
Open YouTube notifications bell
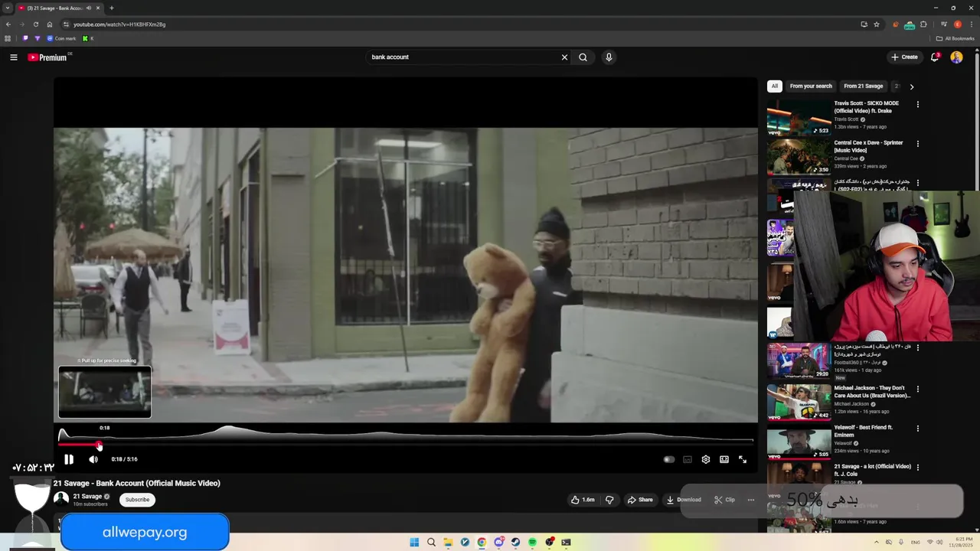click(x=935, y=57)
